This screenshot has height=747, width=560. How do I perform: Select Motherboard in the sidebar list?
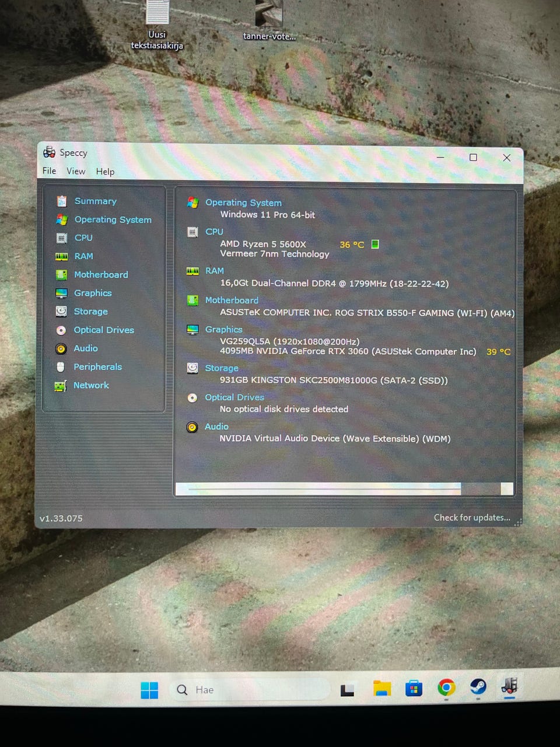point(101,275)
